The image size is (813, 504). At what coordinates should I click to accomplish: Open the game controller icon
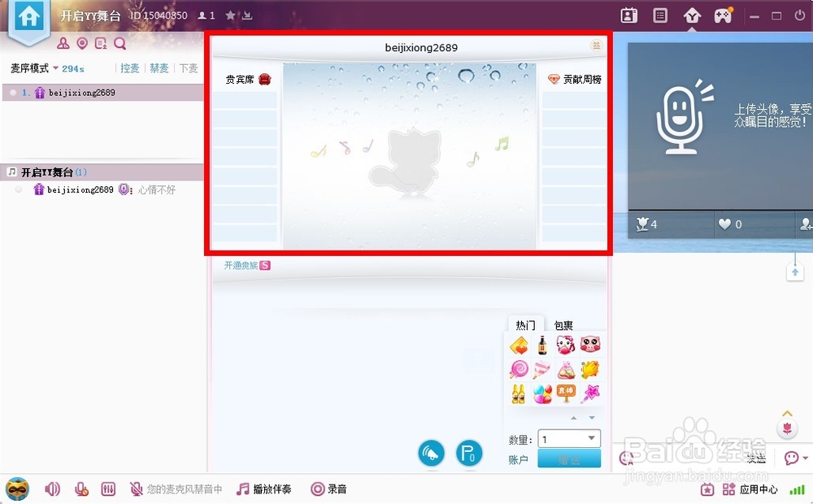coord(723,15)
